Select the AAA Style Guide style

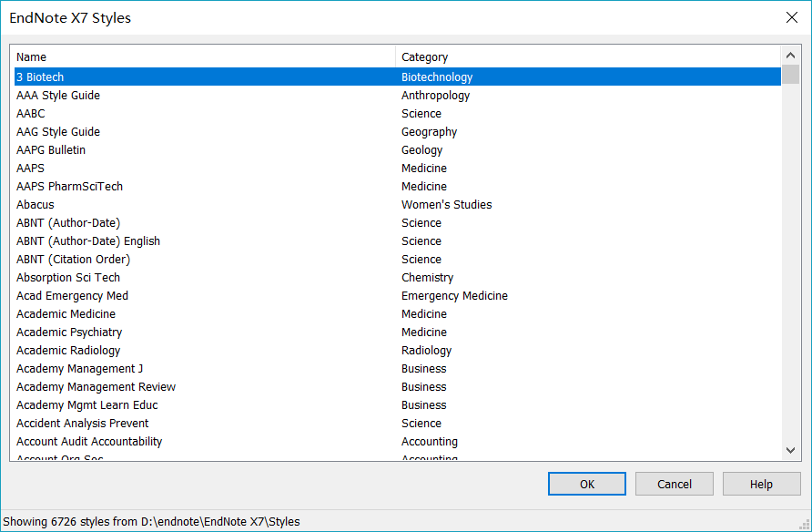pos(397,96)
